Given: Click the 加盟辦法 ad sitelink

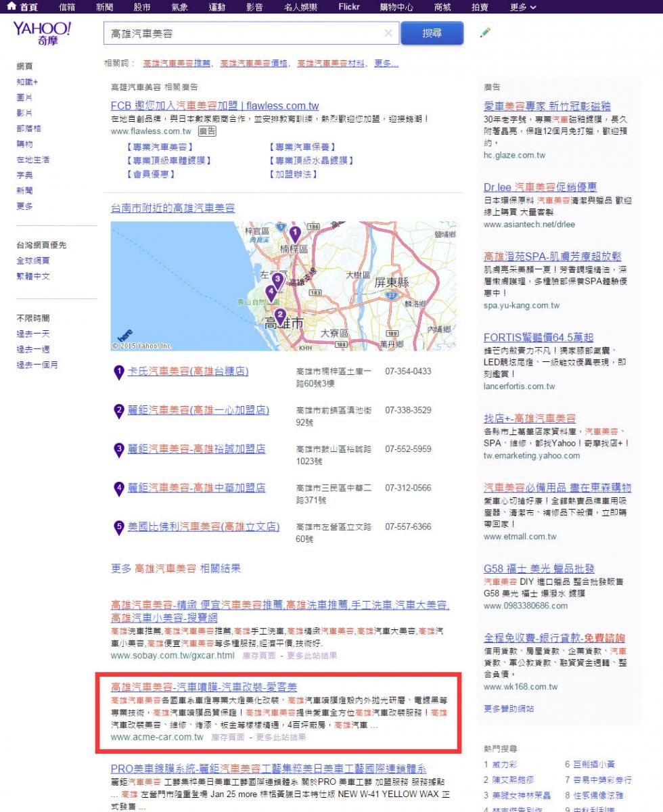Looking at the screenshot, I should click(x=294, y=174).
